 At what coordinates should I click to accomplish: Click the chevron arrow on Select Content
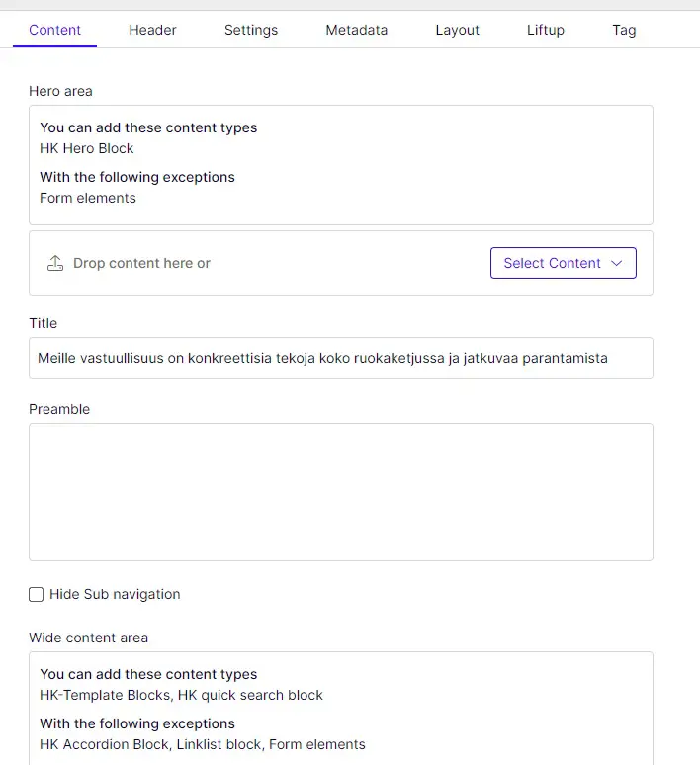617,263
